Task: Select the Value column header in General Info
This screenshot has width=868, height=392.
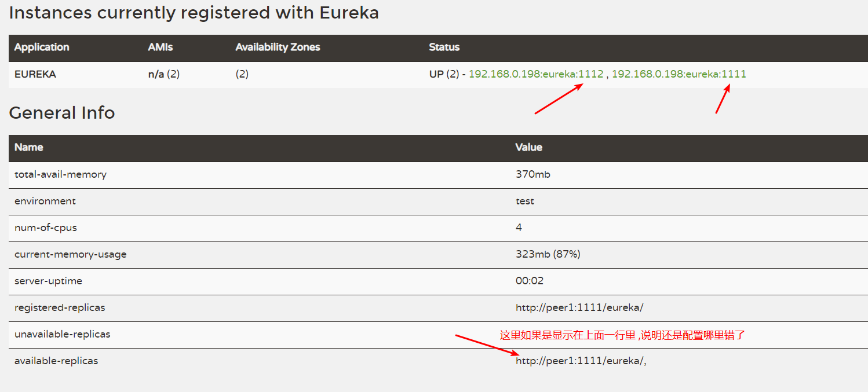Action: [529, 147]
